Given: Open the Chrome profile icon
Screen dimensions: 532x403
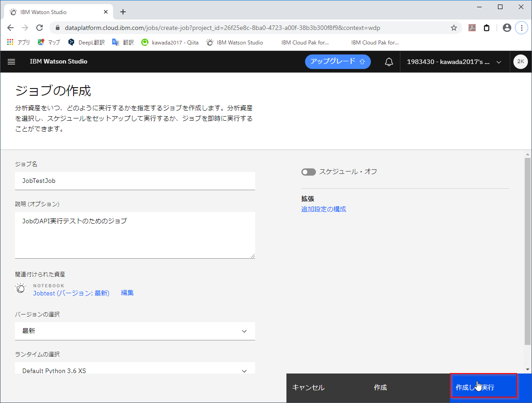Looking at the screenshot, I should coord(507,28).
